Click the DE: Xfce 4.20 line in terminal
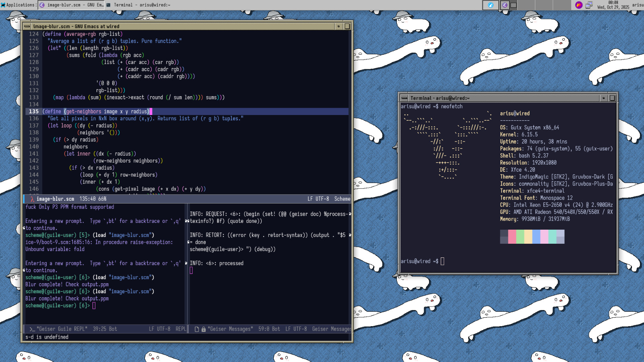The image size is (644, 362). pos(517,170)
